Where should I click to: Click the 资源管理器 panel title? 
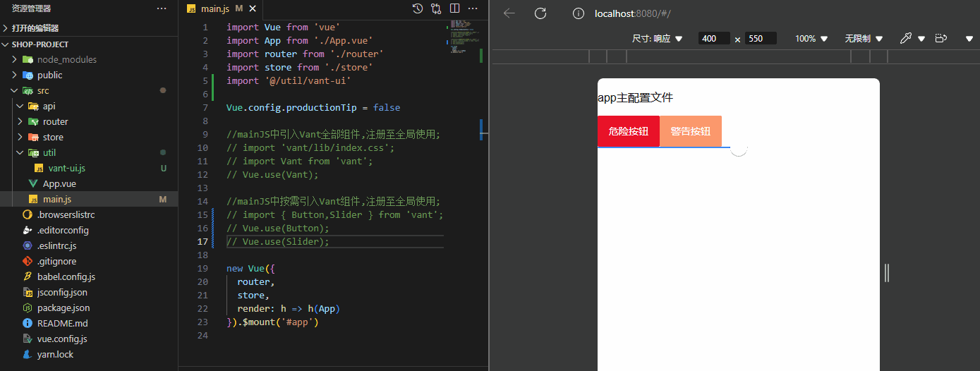pyautogui.click(x=31, y=8)
